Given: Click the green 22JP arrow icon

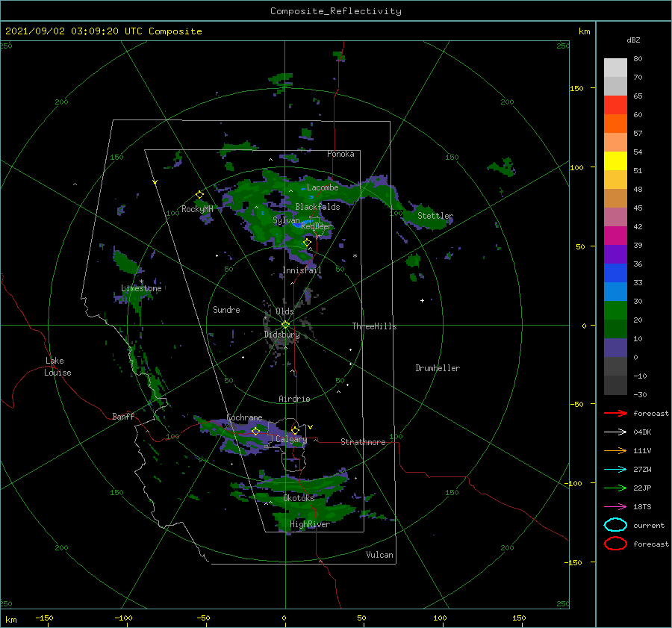Looking at the screenshot, I should click(615, 488).
